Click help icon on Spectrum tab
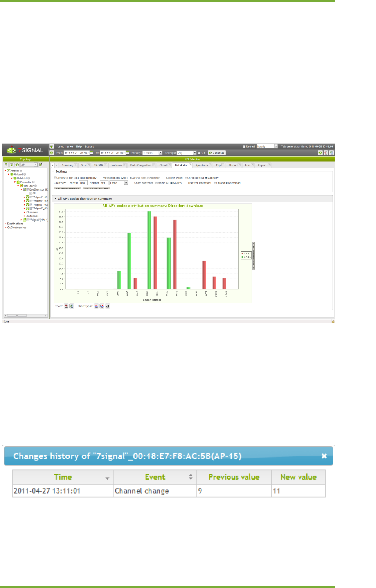 click(210, 165)
